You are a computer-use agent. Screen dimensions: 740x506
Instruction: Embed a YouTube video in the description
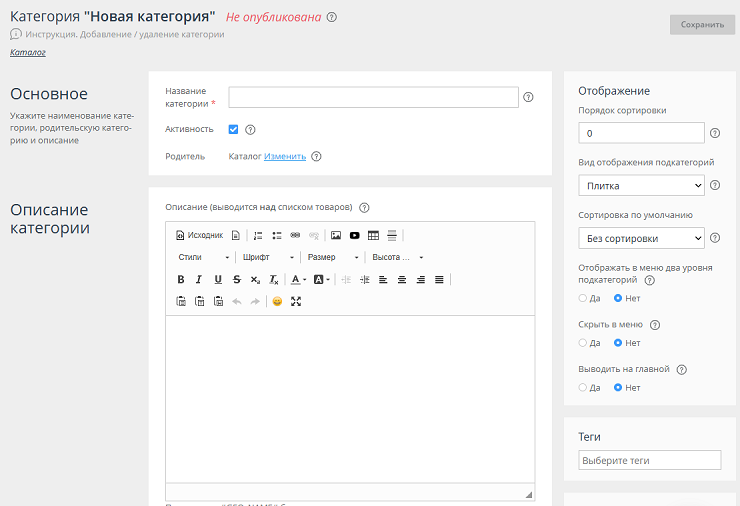pos(354,236)
